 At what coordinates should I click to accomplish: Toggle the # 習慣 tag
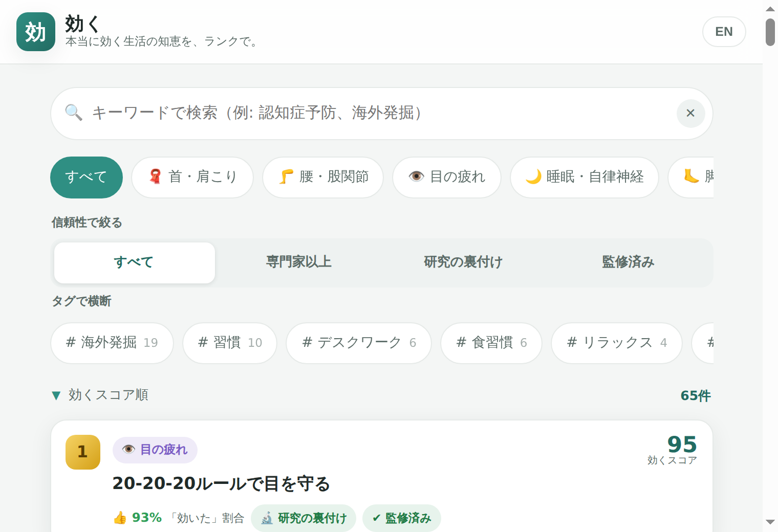click(230, 343)
